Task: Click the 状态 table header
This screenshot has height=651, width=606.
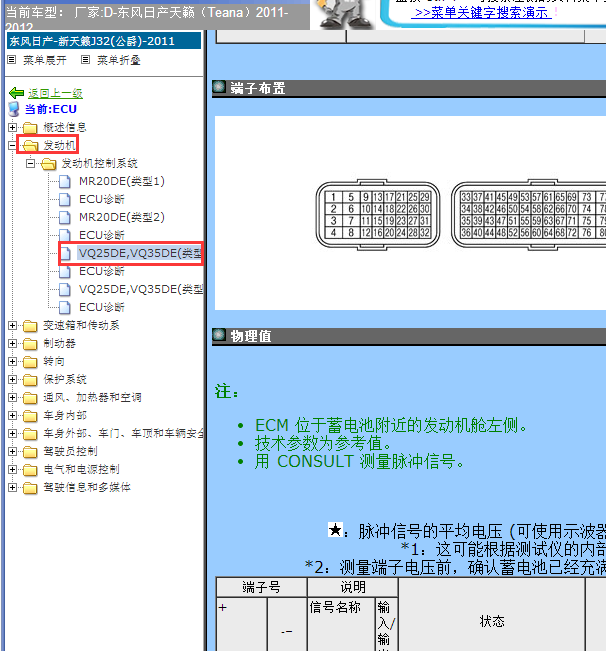Action: [x=492, y=614]
